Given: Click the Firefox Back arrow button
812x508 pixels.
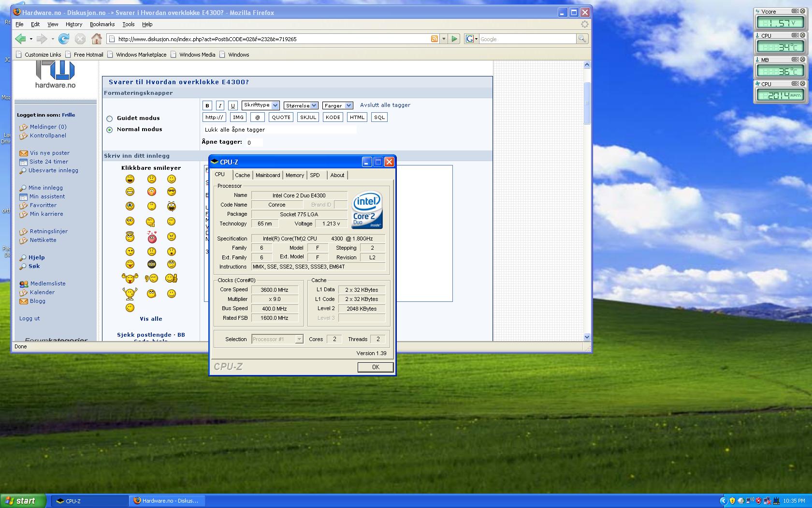Looking at the screenshot, I should point(20,39).
